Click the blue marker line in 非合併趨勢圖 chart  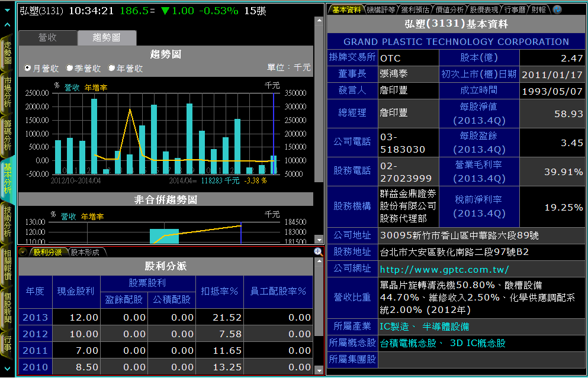[241, 232]
